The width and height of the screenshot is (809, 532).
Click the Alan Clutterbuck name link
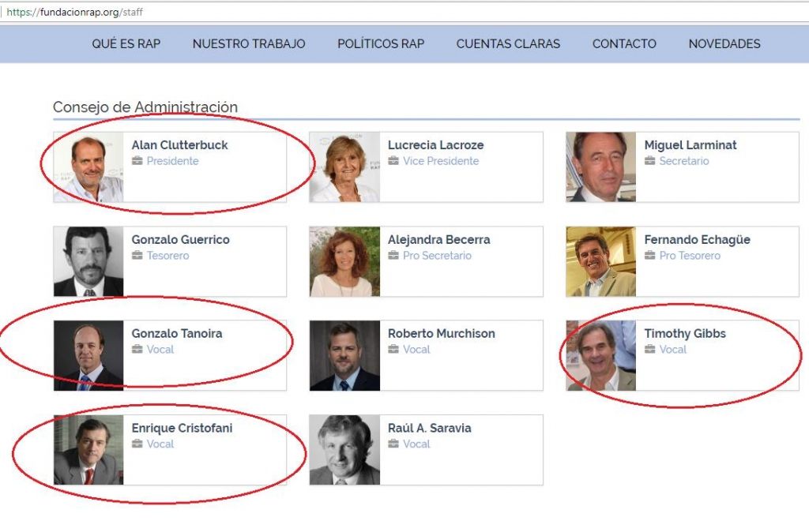pos(179,145)
